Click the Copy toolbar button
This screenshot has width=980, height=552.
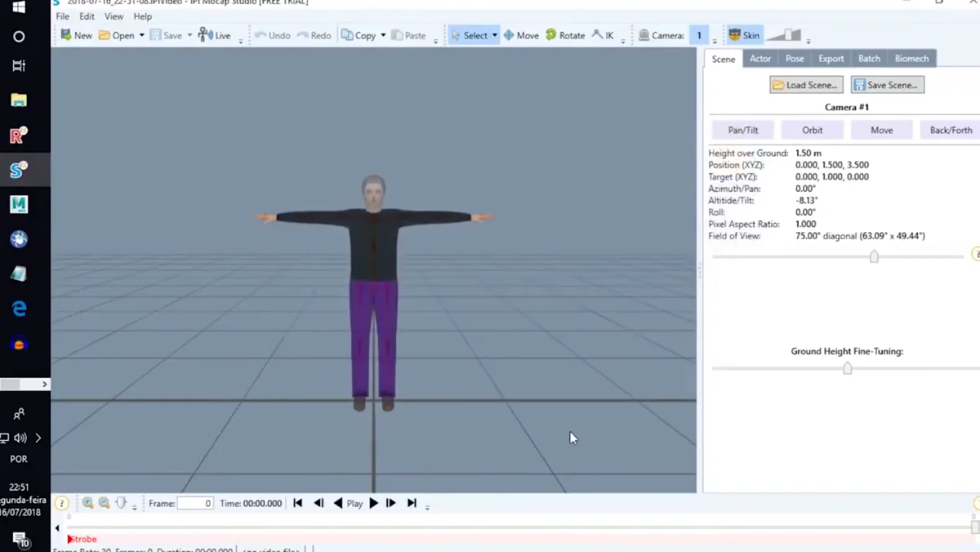tap(359, 35)
